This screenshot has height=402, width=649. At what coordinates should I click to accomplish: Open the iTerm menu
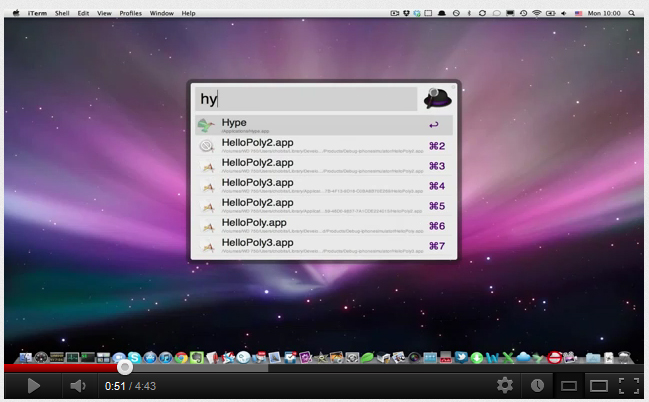37,13
